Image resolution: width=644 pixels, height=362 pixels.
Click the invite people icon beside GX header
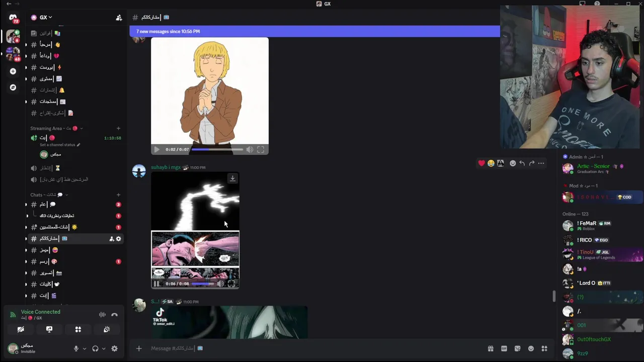(x=119, y=18)
